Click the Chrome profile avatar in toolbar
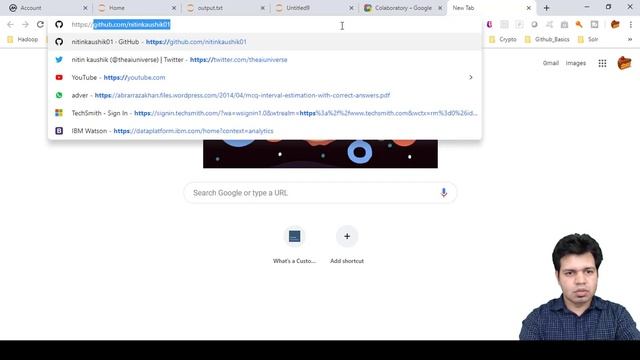 tap(615, 24)
